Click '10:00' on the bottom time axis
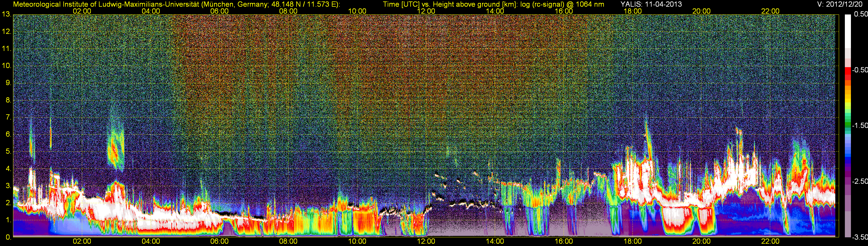 (357, 241)
